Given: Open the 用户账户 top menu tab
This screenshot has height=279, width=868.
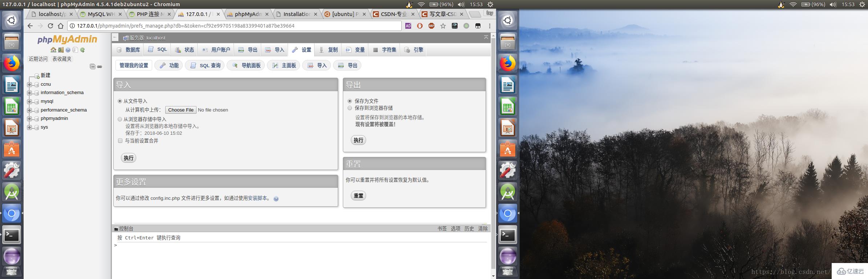Looking at the screenshot, I should (x=216, y=50).
